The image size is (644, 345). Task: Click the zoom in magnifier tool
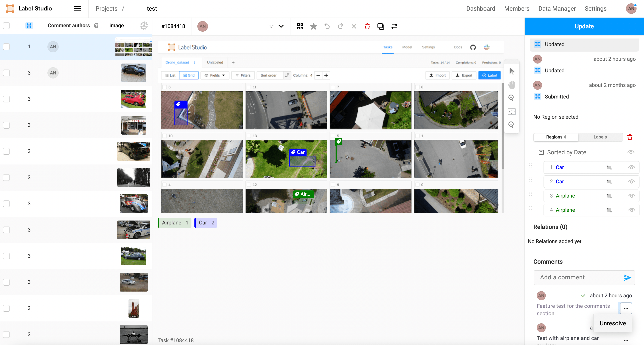511,98
